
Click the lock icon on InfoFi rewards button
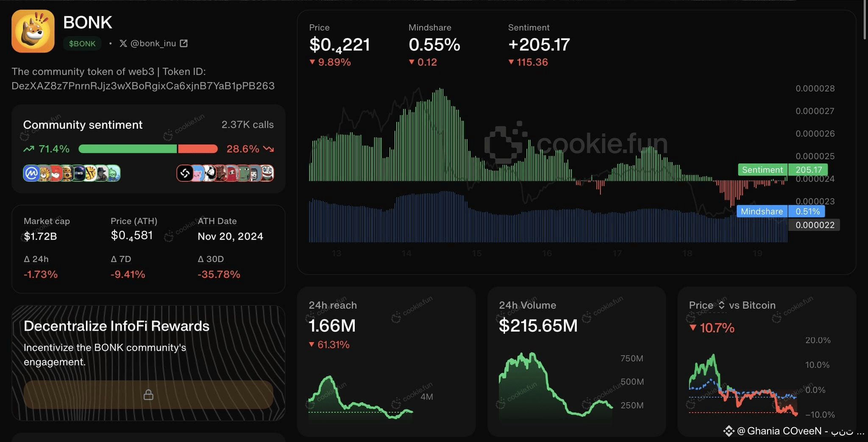click(148, 395)
